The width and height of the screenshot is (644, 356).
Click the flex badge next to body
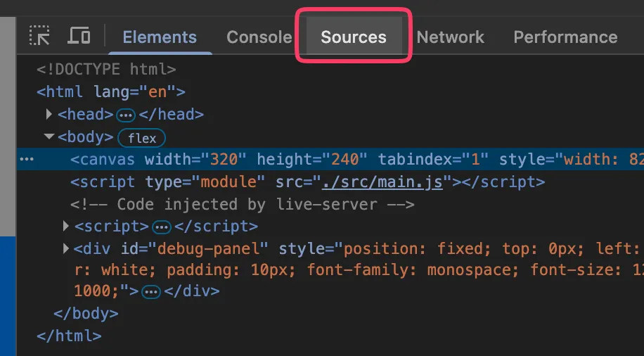point(141,138)
